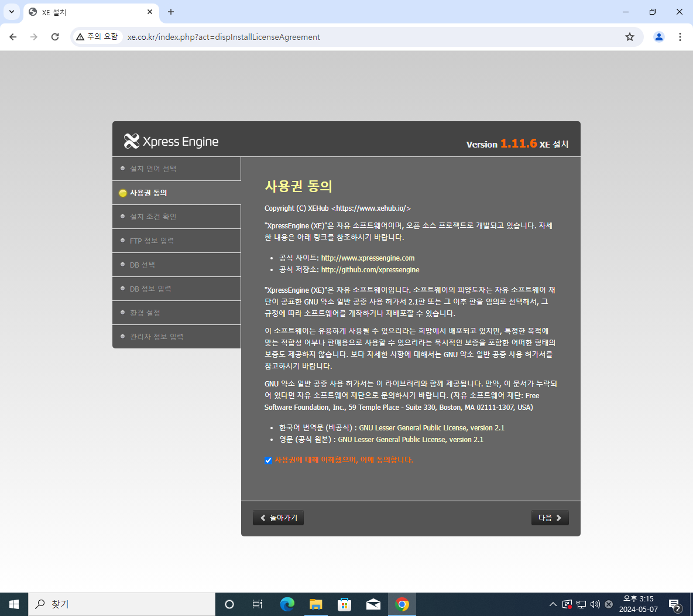Open the English original LGPL 2.1 link

410,440
